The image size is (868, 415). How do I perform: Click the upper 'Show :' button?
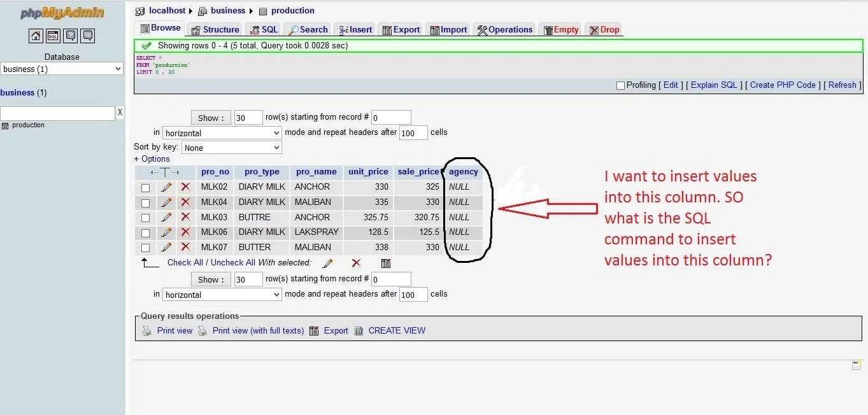(211, 118)
